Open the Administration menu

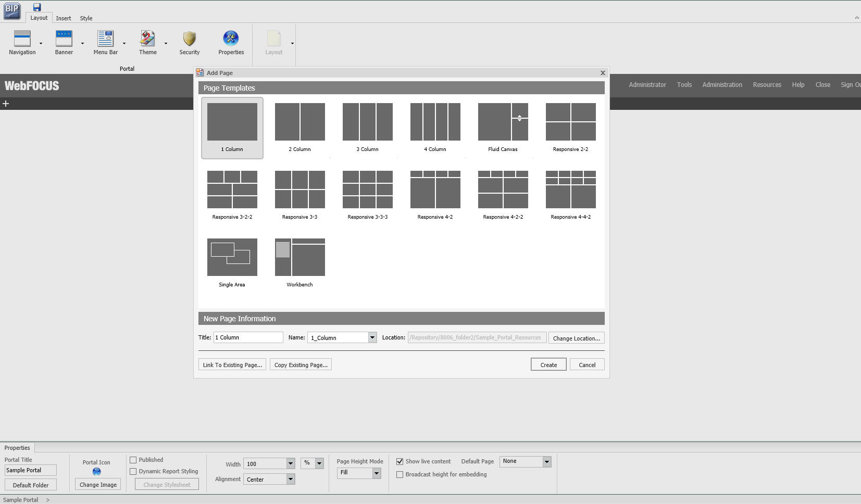point(722,84)
